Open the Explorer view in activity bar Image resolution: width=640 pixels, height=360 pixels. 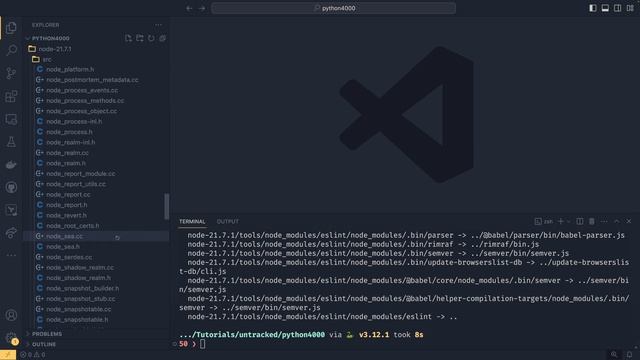click(11, 28)
